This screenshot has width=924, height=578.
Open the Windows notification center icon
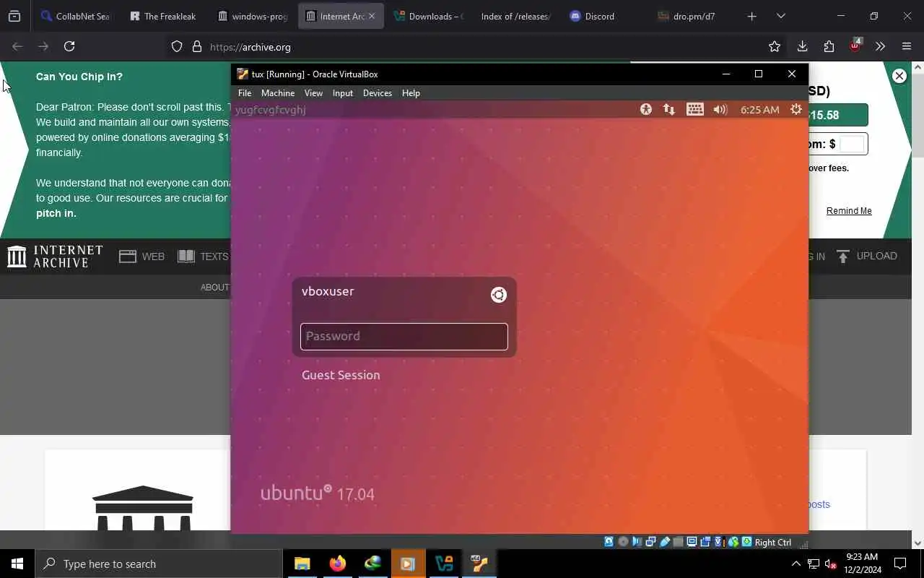coord(901,564)
